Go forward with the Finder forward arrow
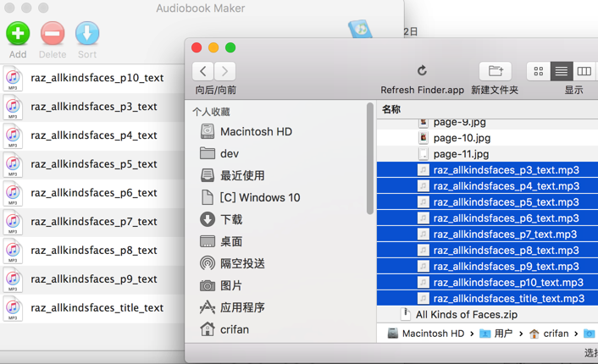The height and width of the screenshot is (364, 598). [224, 71]
